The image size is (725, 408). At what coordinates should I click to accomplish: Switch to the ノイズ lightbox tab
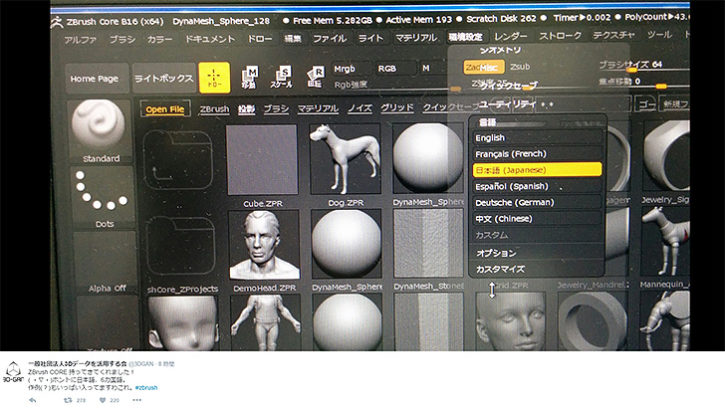[x=360, y=108]
